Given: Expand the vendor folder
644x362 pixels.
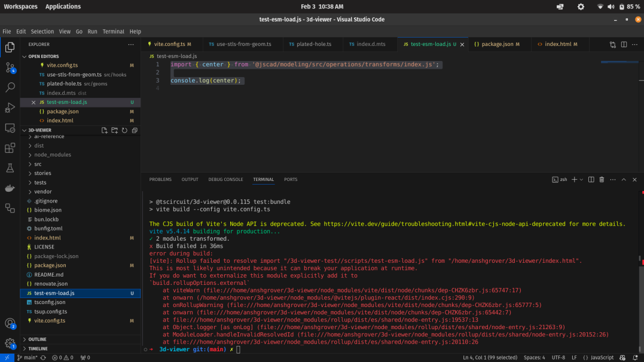Looking at the screenshot, I should pos(42,192).
